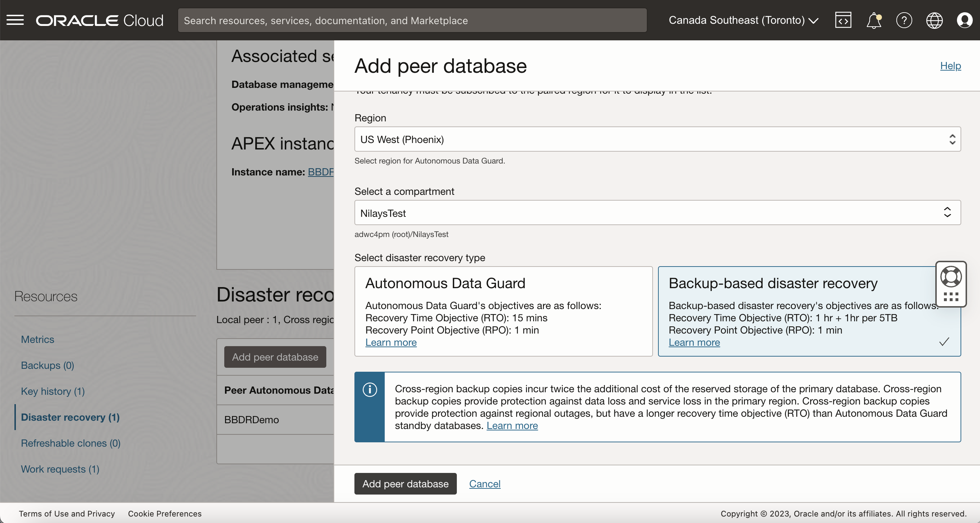The height and width of the screenshot is (523, 980).
Task: Click the lifebuoy support widget icon
Action: (x=951, y=277)
